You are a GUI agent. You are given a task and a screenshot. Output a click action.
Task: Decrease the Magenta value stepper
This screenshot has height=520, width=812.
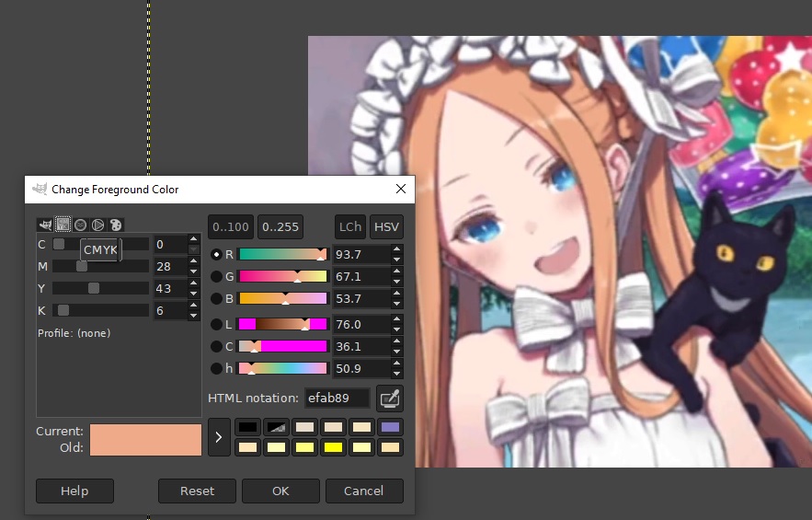click(x=194, y=272)
